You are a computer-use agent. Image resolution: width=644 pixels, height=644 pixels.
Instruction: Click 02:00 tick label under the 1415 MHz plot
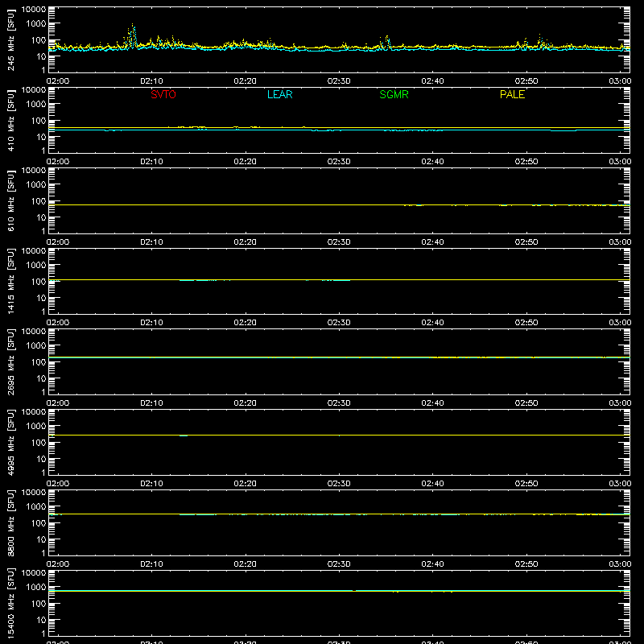(x=58, y=323)
